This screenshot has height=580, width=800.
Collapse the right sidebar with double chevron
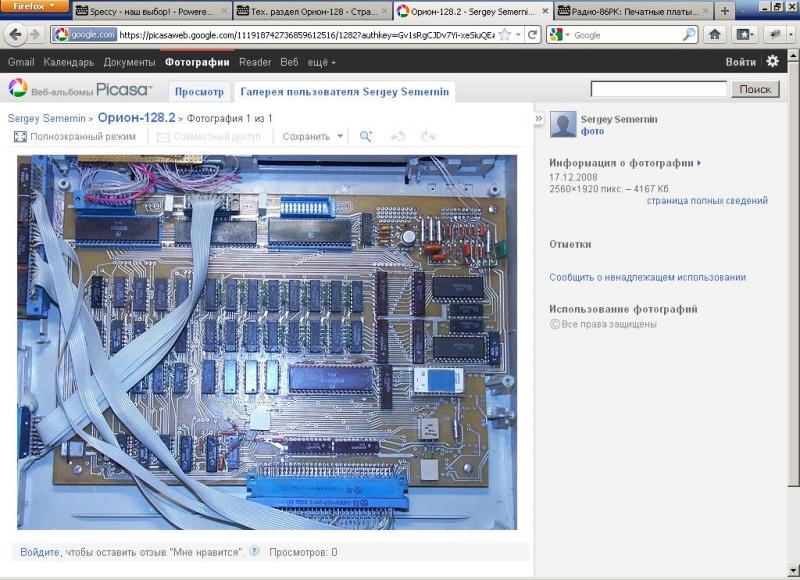pyautogui.click(x=538, y=118)
